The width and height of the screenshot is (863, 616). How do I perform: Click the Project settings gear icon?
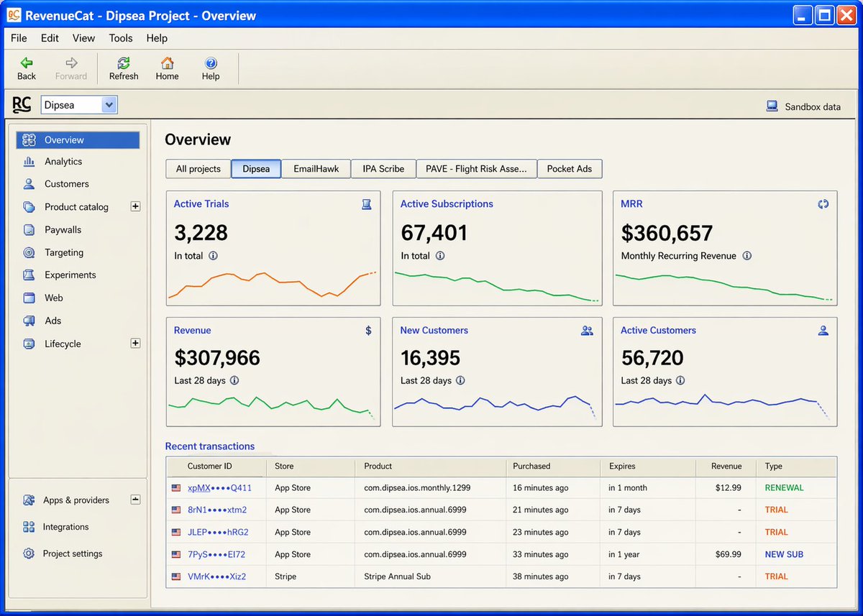coord(29,553)
